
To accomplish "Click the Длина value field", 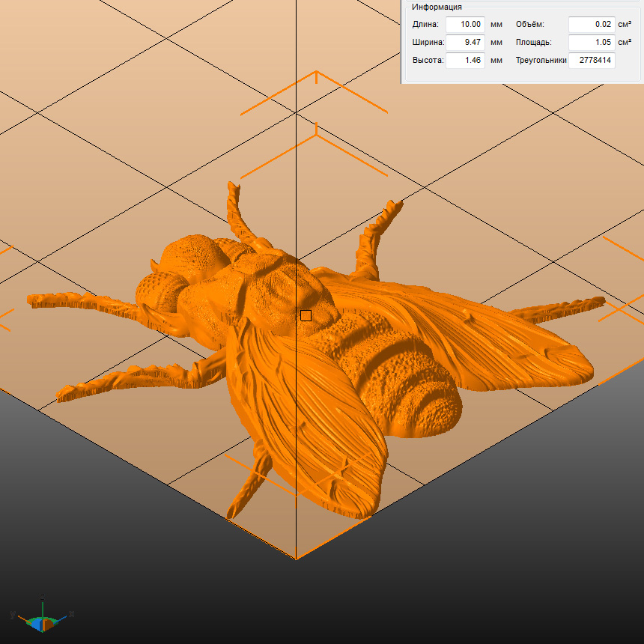I will pos(464,25).
